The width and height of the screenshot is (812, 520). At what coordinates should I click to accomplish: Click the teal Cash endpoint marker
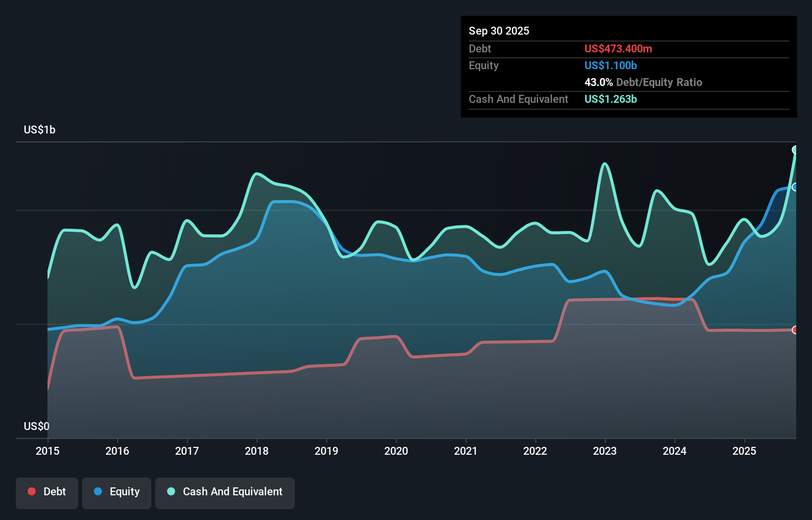point(795,150)
